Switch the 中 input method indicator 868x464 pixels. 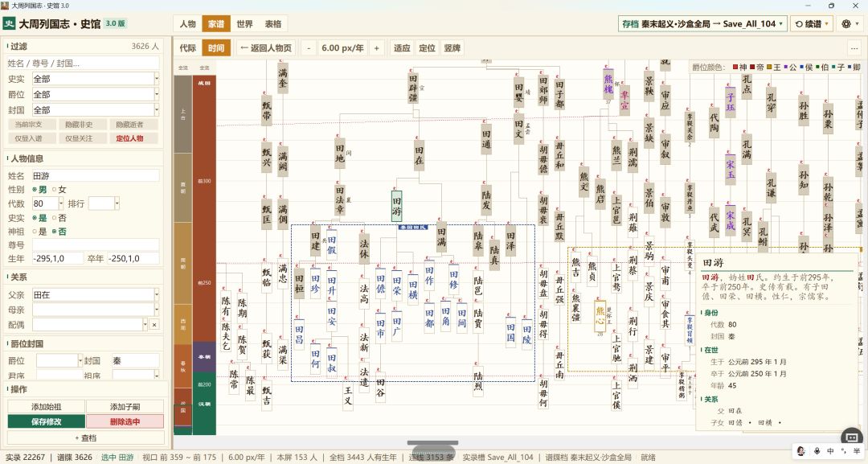(x=830, y=451)
